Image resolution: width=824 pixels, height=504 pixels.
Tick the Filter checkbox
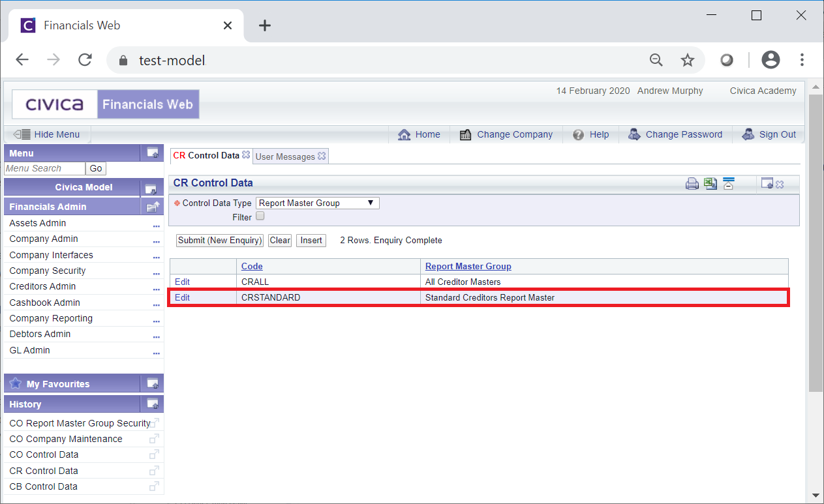point(260,216)
